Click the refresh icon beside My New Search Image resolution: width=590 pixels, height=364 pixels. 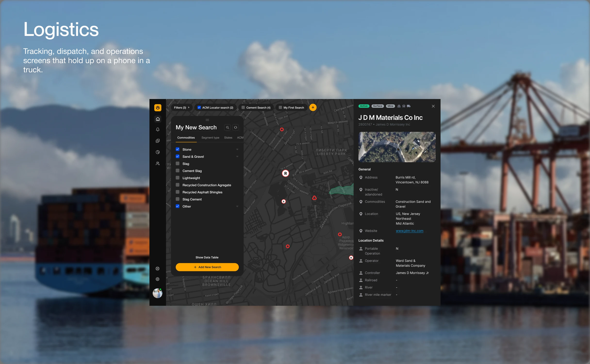pos(236,127)
